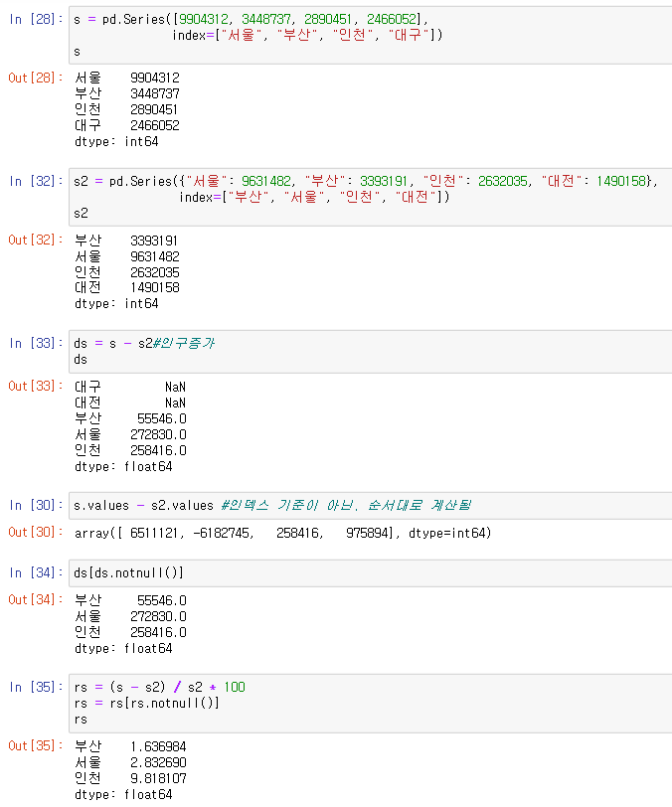Click the value 9904312 in Out [28]
This screenshot has height=807, width=672.
(x=155, y=78)
